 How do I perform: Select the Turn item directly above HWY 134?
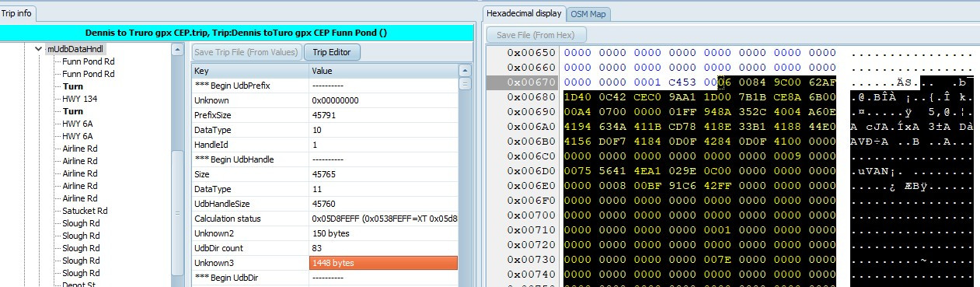[73, 86]
